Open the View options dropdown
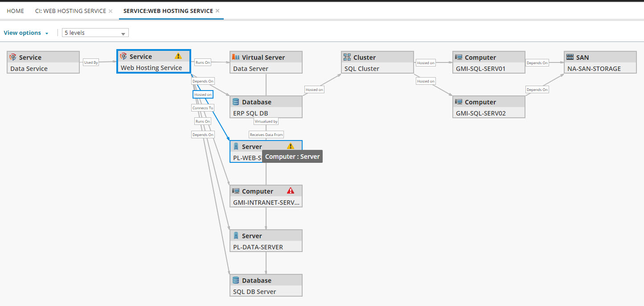 26,33
